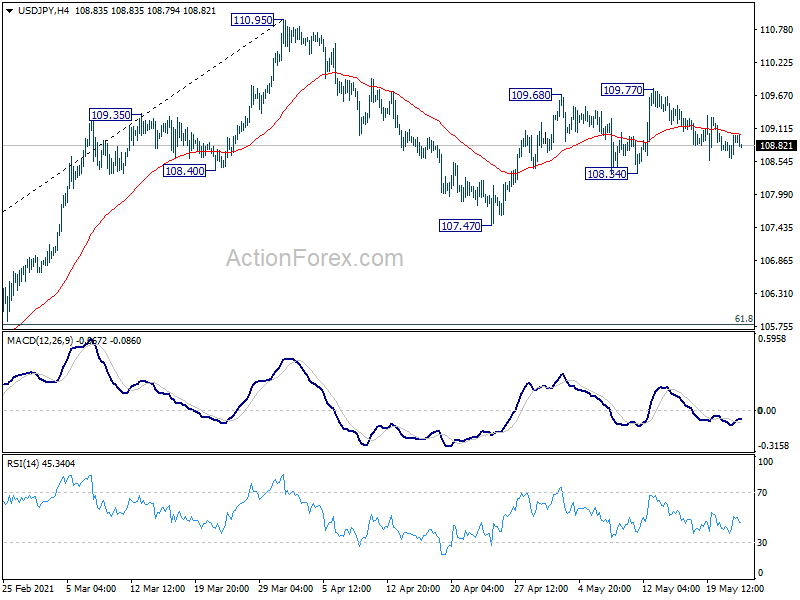The width and height of the screenshot is (800, 600).
Task: Click the chart dropdown triangle beside USDJPY,H4
Action: pos(10,11)
